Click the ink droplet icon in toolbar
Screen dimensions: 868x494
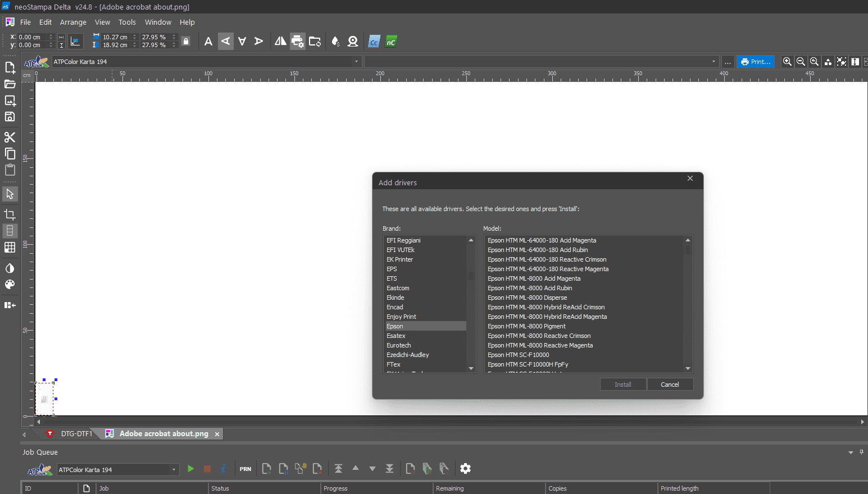click(335, 41)
